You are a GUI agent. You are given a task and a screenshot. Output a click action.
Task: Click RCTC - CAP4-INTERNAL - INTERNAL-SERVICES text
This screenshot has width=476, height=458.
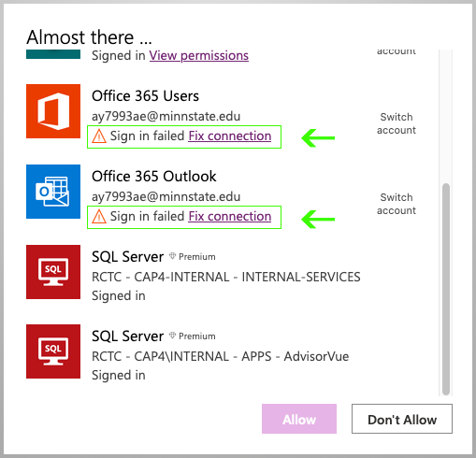point(226,277)
